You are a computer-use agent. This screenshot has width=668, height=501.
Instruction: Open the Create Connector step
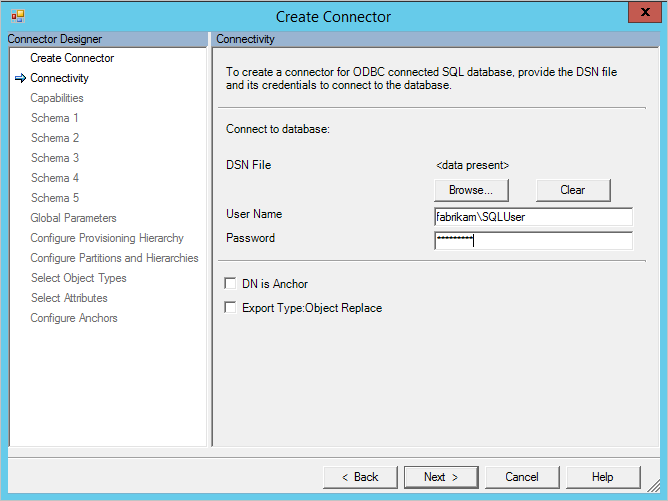(72, 58)
